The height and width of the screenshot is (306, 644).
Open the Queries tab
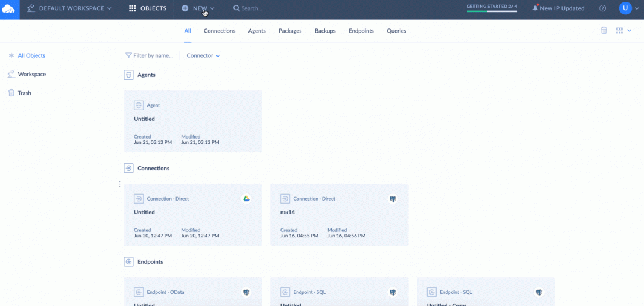(396, 31)
